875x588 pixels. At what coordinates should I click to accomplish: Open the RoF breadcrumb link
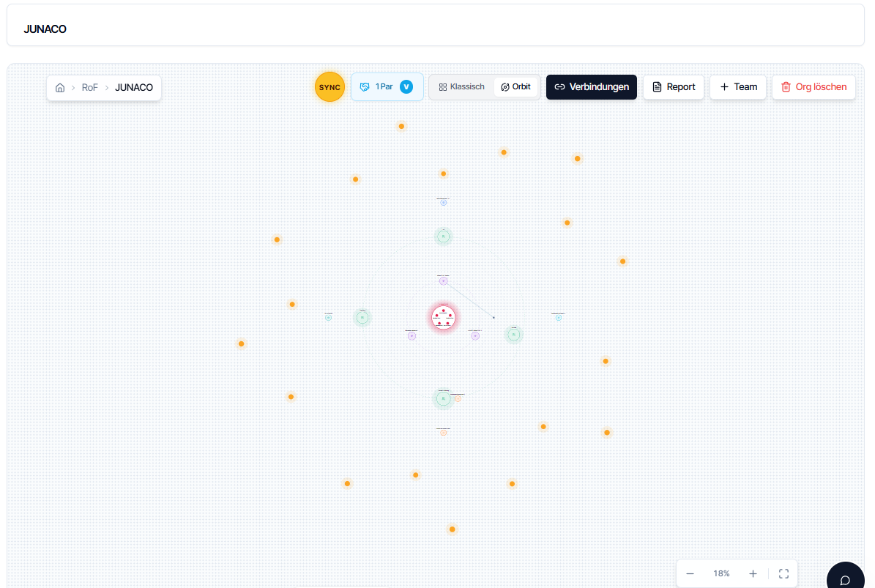(x=89, y=88)
